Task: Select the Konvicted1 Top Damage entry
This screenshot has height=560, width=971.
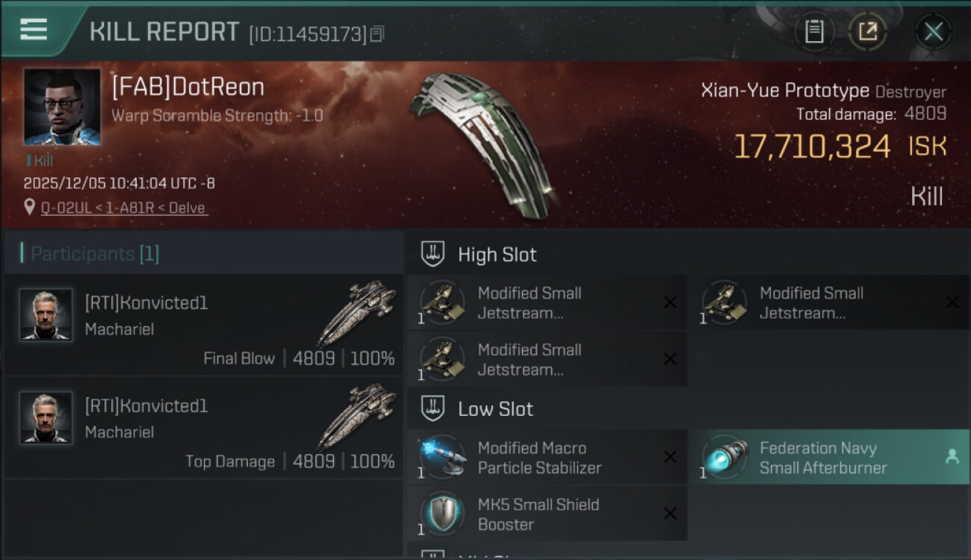Action: 203,428
